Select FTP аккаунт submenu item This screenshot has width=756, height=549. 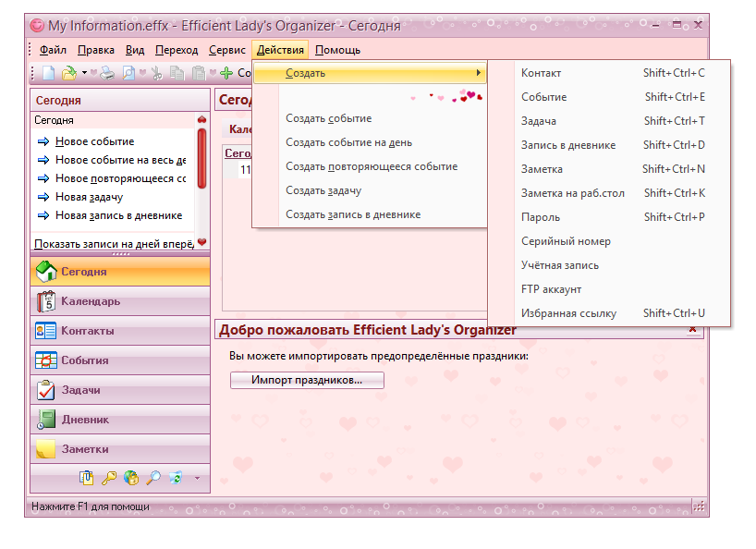pos(609,290)
